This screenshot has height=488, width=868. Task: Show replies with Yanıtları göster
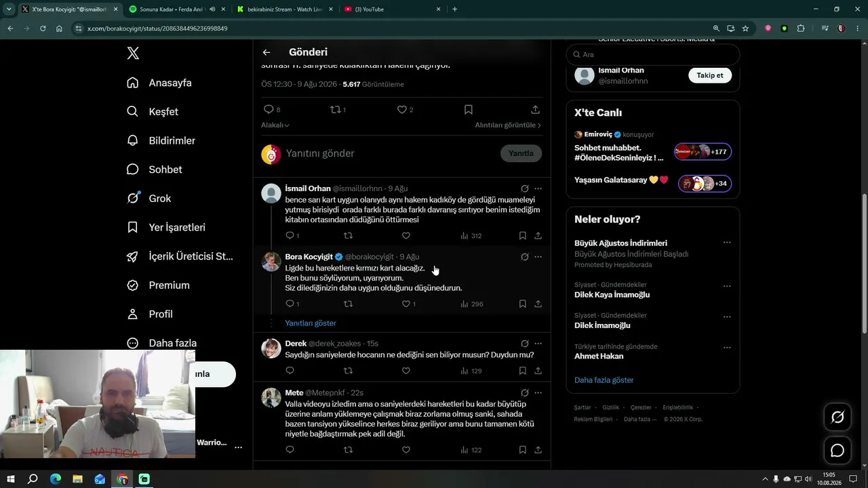point(311,323)
